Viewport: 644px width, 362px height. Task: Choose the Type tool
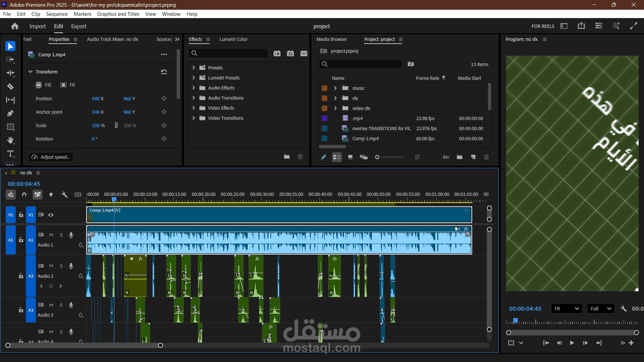click(10, 154)
